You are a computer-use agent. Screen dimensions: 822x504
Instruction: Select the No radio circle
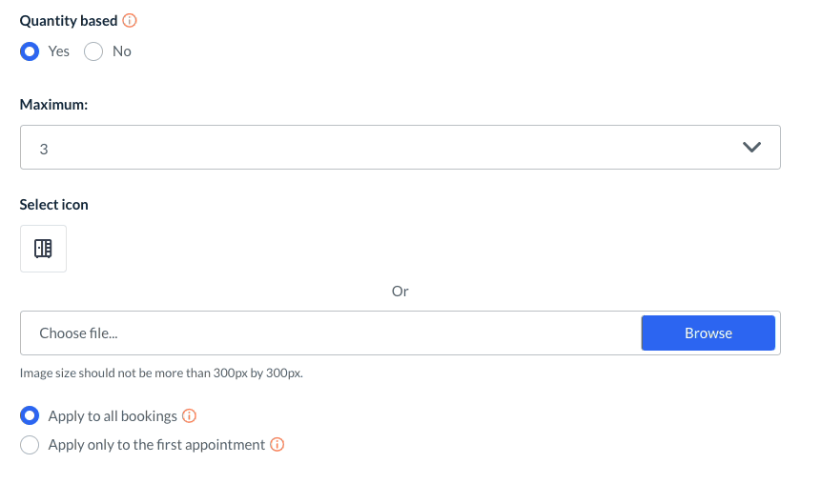(93, 51)
